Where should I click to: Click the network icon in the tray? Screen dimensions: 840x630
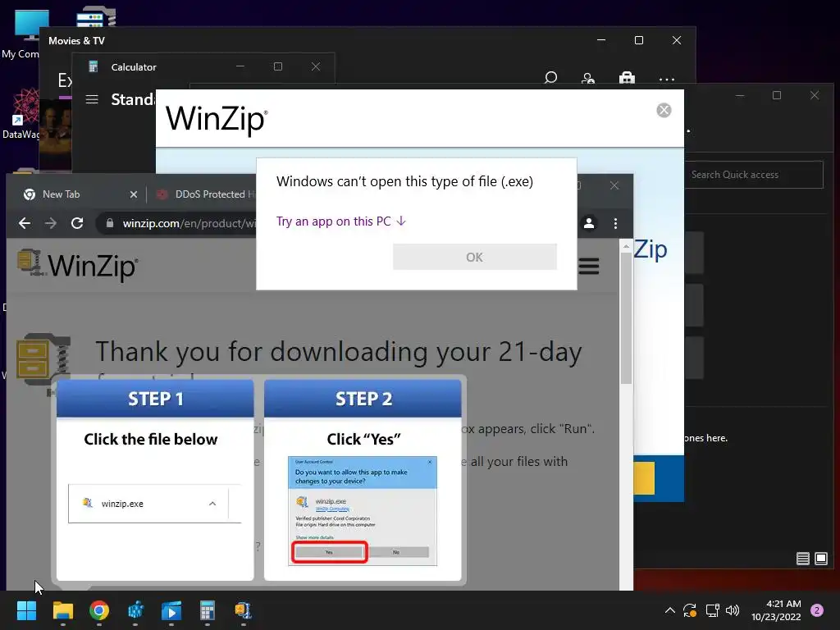(712, 610)
